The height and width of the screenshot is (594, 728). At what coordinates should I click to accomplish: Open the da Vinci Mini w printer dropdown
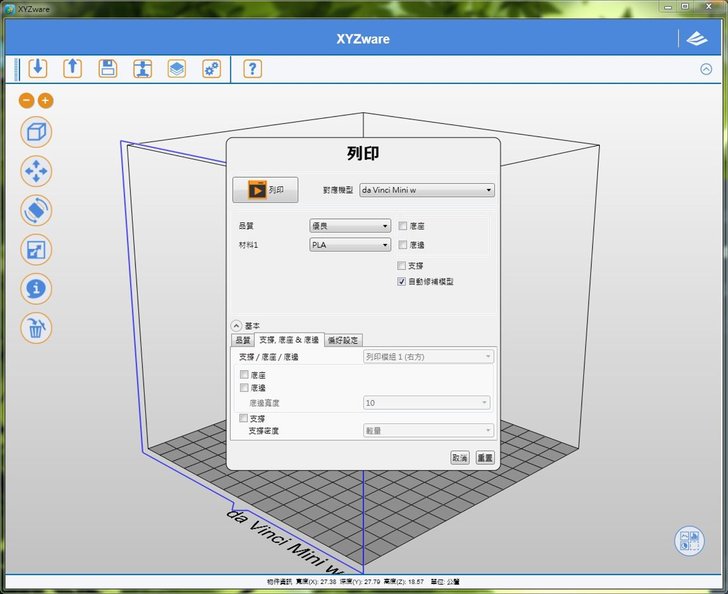[427, 189]
